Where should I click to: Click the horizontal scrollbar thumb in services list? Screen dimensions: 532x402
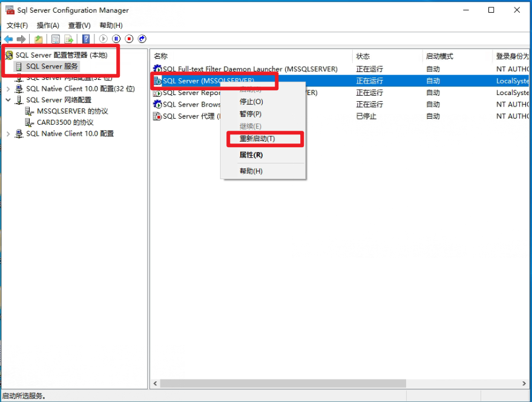(x=283, y=383)
